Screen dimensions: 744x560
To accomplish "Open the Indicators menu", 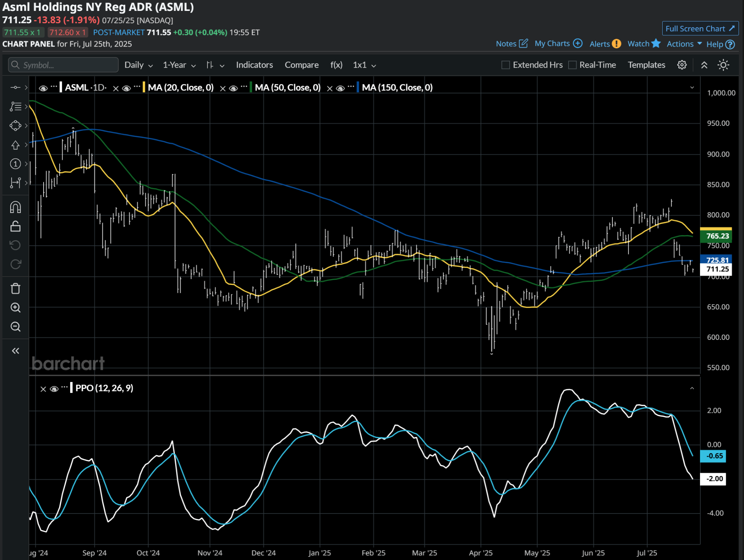I will point(254,65).
